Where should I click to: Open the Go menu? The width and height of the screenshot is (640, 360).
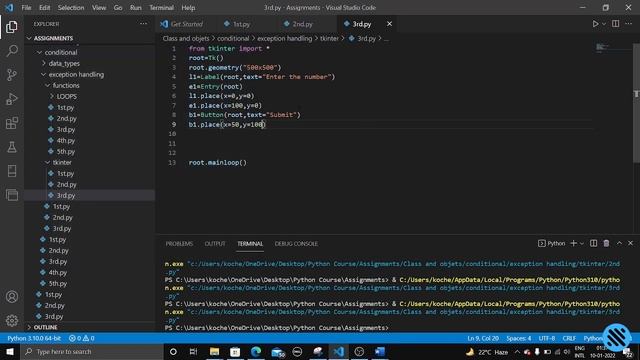[118, 7]
